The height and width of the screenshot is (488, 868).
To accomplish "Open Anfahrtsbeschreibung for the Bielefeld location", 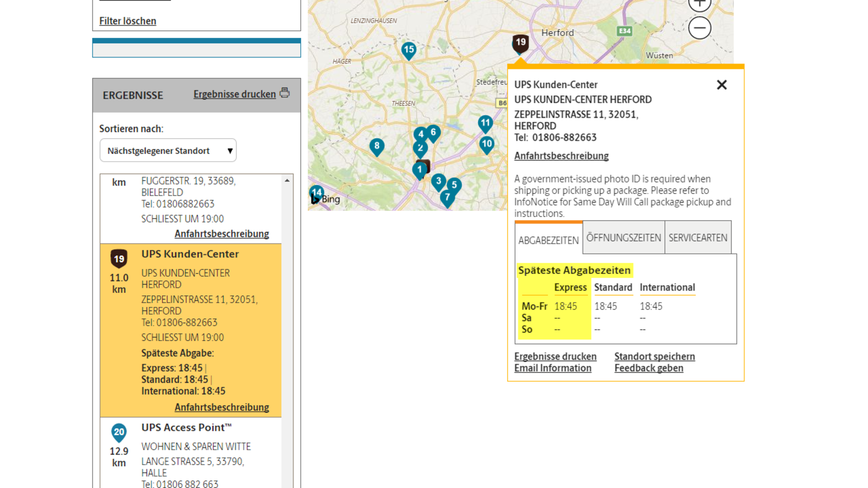I will [x=221, y=234].
